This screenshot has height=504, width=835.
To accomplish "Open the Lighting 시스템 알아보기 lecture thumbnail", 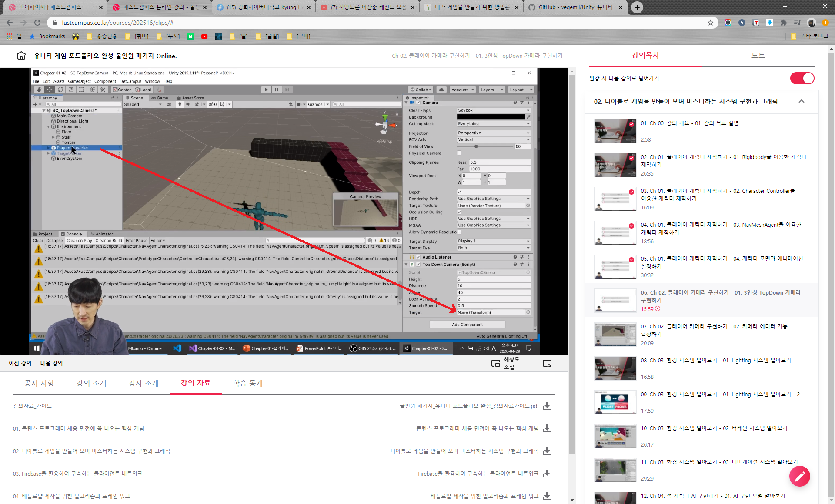I will pos(615,368).
